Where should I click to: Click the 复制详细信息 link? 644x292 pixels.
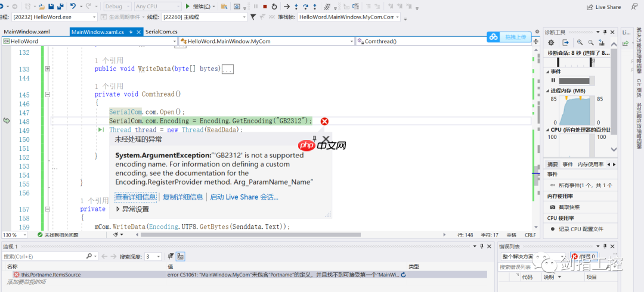(x=182, y=197)
